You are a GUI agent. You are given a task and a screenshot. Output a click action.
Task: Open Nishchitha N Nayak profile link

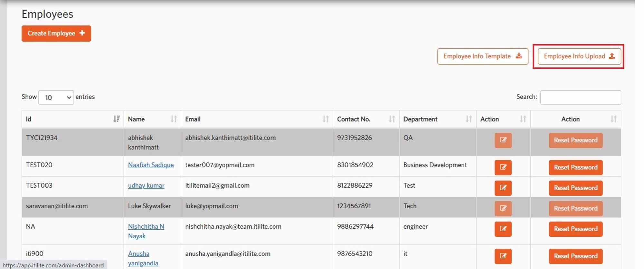point(146,231)
